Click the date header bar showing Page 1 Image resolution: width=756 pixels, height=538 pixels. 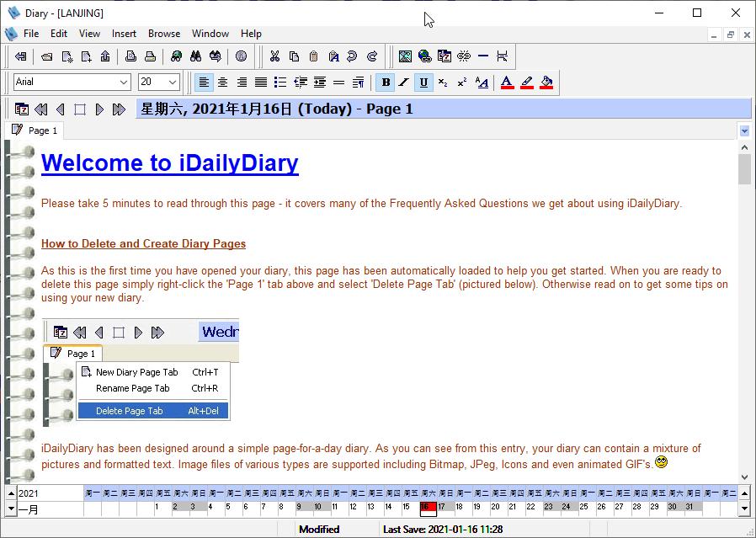click(443, 109)
